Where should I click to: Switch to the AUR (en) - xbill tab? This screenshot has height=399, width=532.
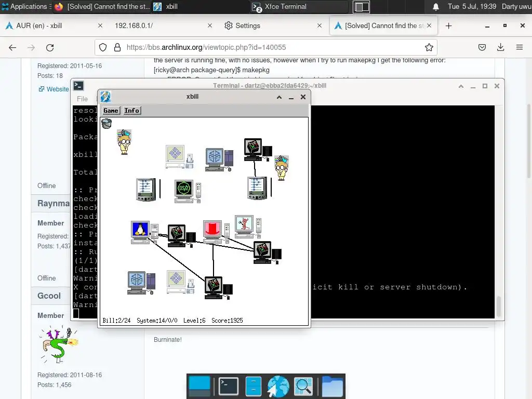(x=54, y=26)
